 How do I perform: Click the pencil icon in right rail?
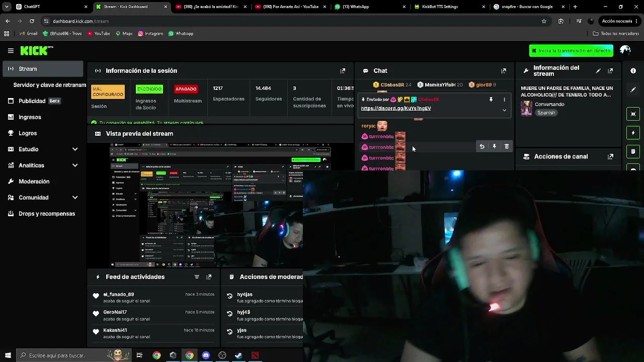click(633, 89)
